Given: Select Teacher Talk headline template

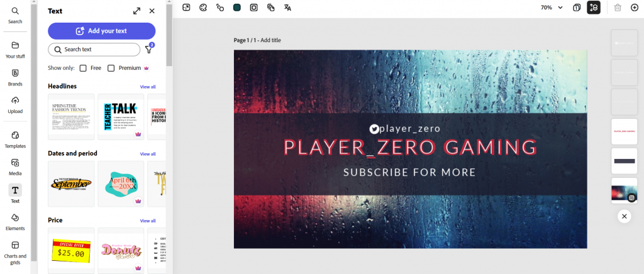Looking at the screenshot, I should click(121, 117).
